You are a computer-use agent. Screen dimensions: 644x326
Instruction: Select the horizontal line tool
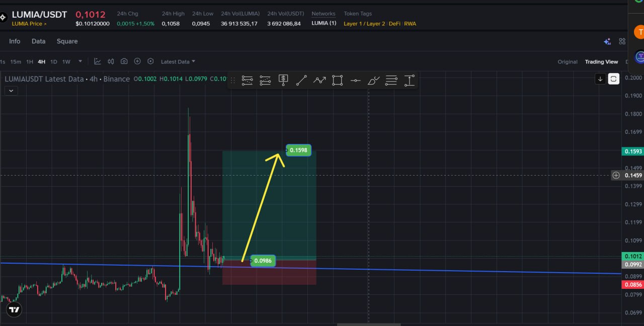pyautogui.click(x=355, y=80)
